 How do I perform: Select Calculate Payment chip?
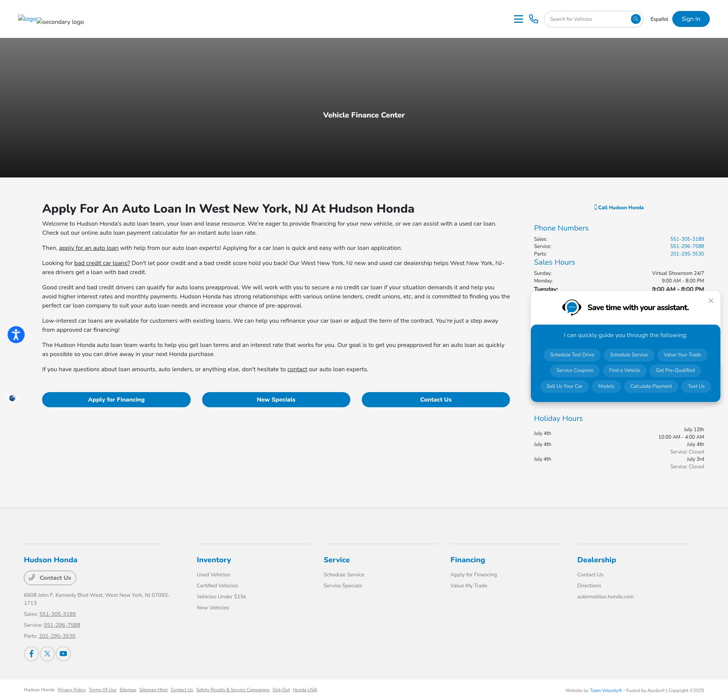tap(651, 386)
